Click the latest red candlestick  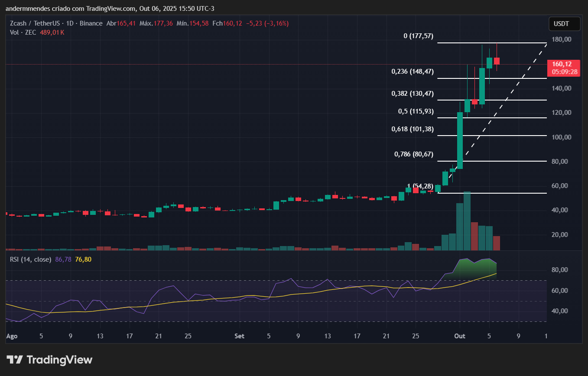tap(497, 61)
